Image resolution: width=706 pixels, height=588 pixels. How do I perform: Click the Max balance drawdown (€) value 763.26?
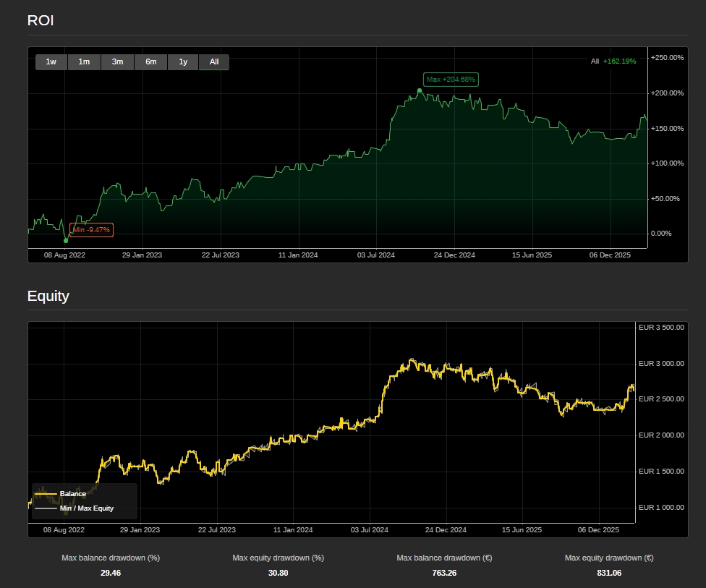click(443, 573)
